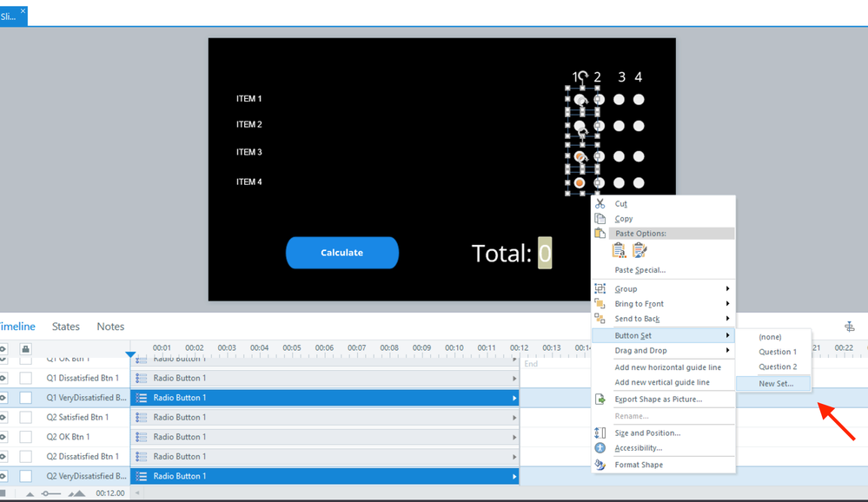Click layer name Q2 Dissatisfied Btn 1
The height and width of the screenshot is (502, 868).
point(83,457)
